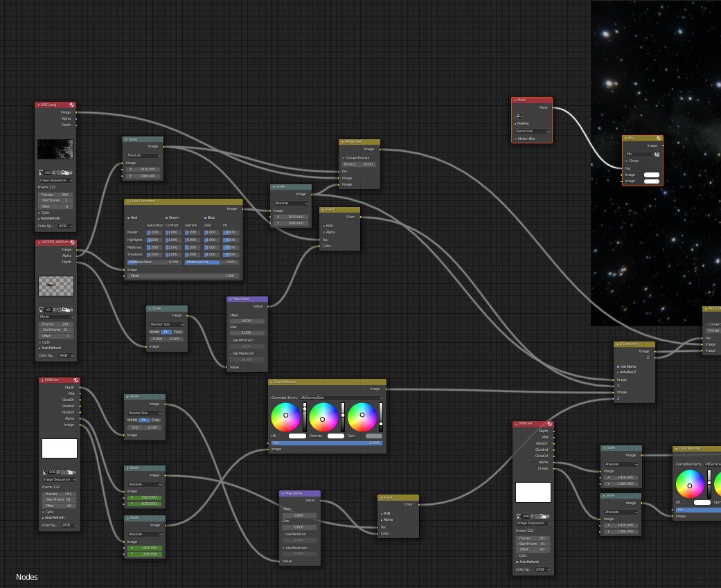721x588 pixels.
Task: Click Gain color swatch in large Color Balance node
Action: pos(373,436)
